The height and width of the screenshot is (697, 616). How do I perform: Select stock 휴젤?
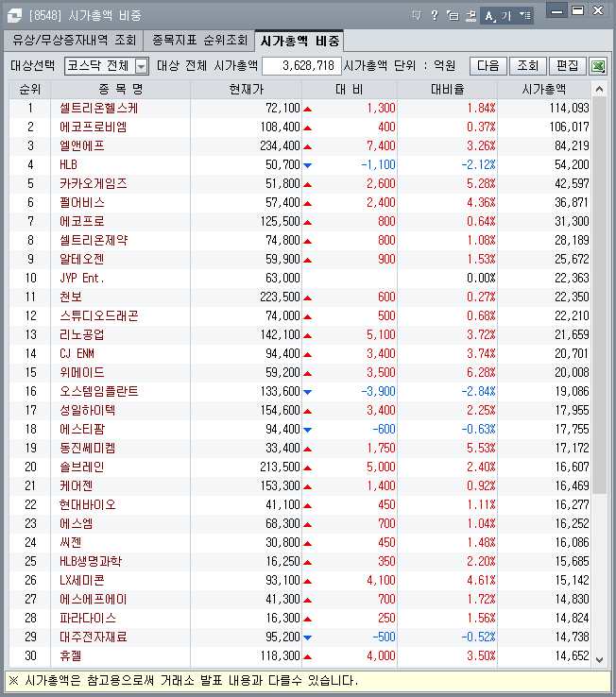pos(71,656)
